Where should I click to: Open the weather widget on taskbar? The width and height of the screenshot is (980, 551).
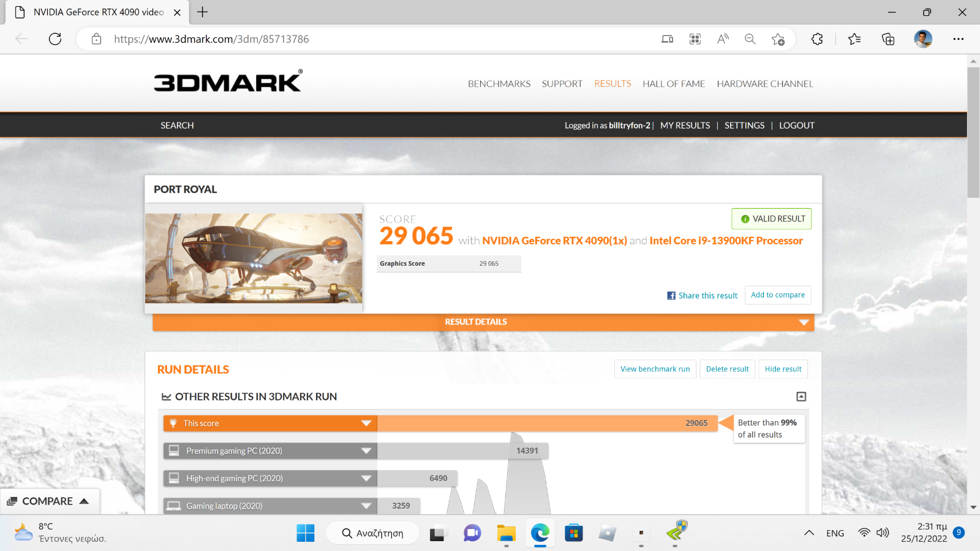pos(60,533)
